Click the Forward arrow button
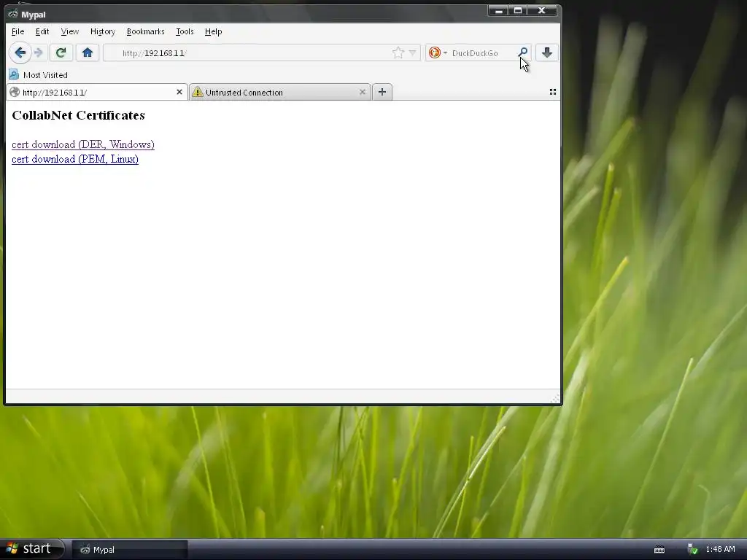 pyautogui.click(x=39, y=52)
